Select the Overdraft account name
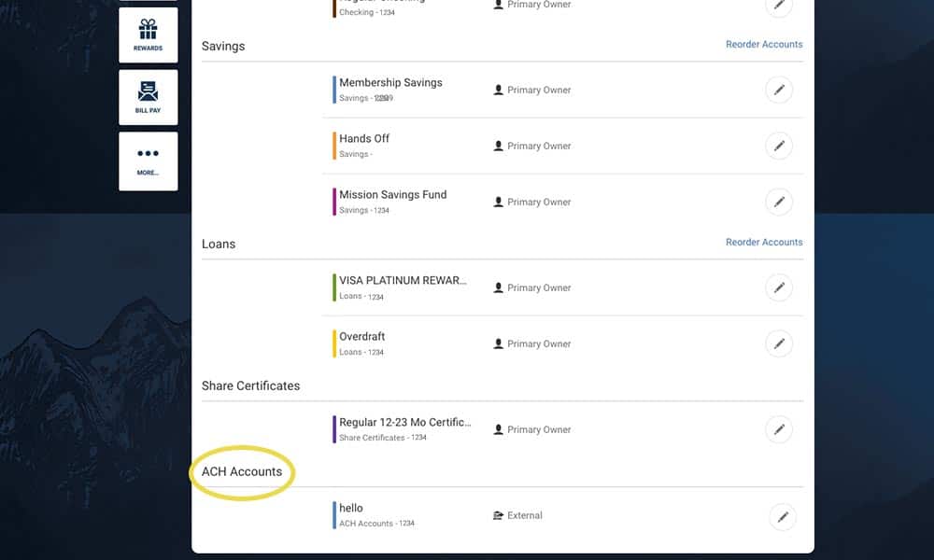 pos(362,336)
